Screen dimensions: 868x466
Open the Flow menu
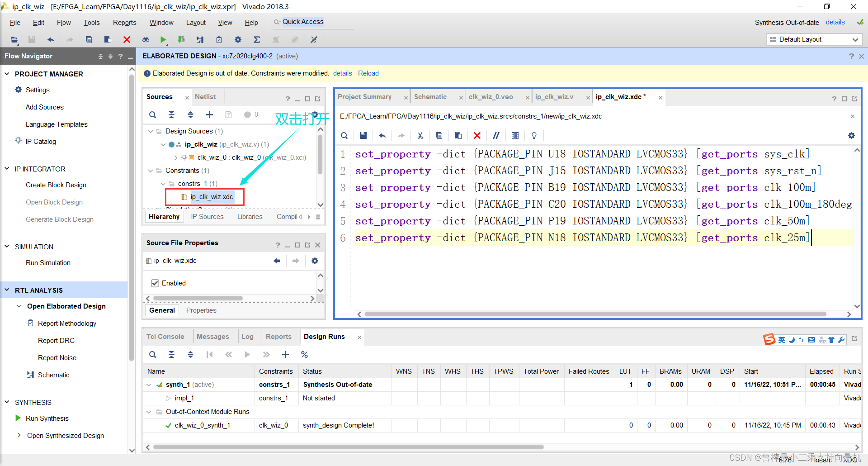(64, 23)
